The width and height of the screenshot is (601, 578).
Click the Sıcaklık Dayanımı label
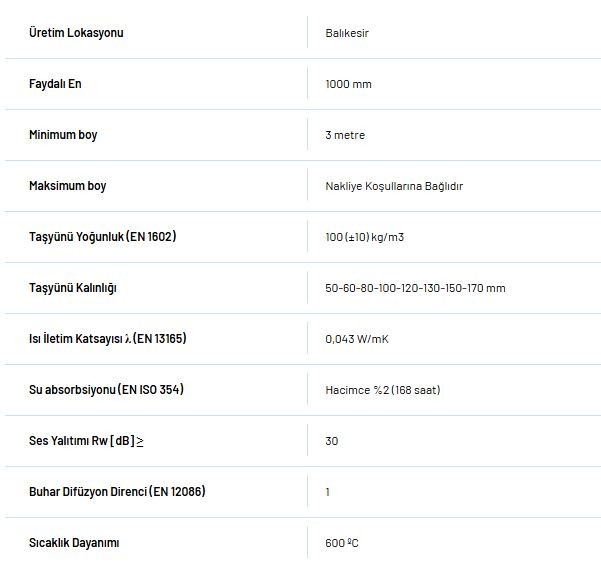[x=74, y=543]
